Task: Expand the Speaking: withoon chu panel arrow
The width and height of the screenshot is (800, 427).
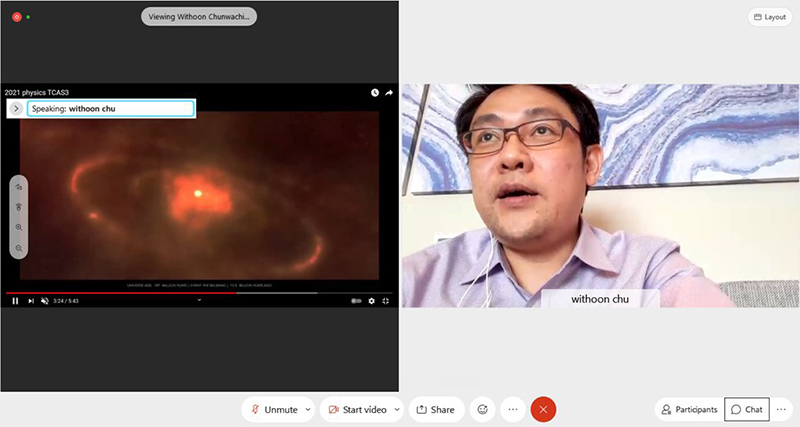Action: coord(17,108)
